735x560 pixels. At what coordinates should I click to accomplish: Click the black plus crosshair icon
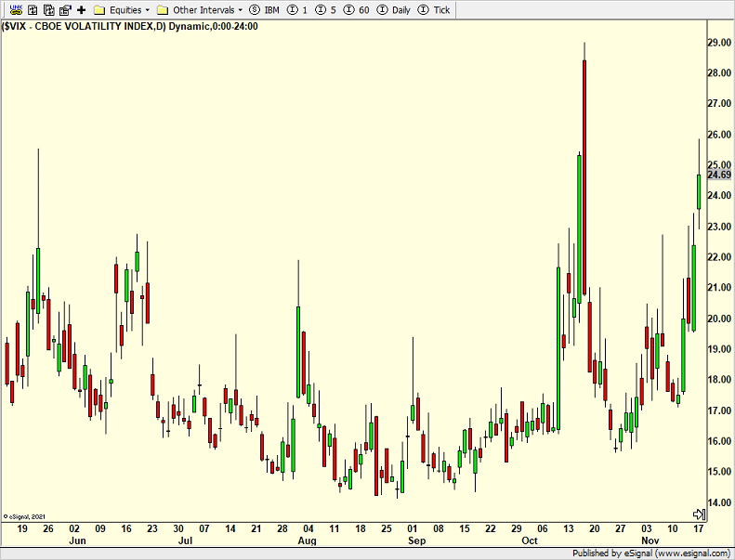(81, 9)
